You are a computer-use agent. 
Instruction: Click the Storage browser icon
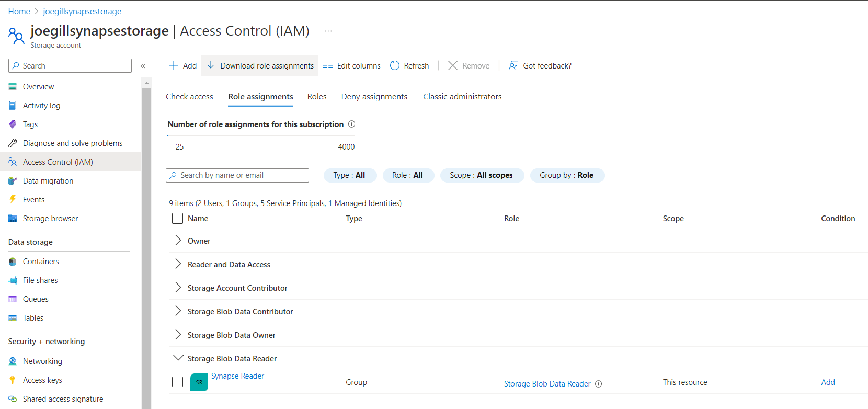coord(13,219)
